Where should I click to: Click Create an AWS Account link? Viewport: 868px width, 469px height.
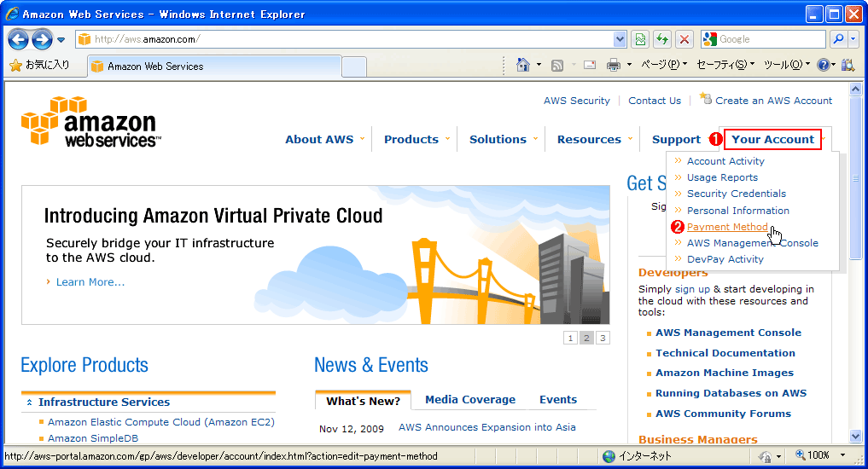pos(773,101)
